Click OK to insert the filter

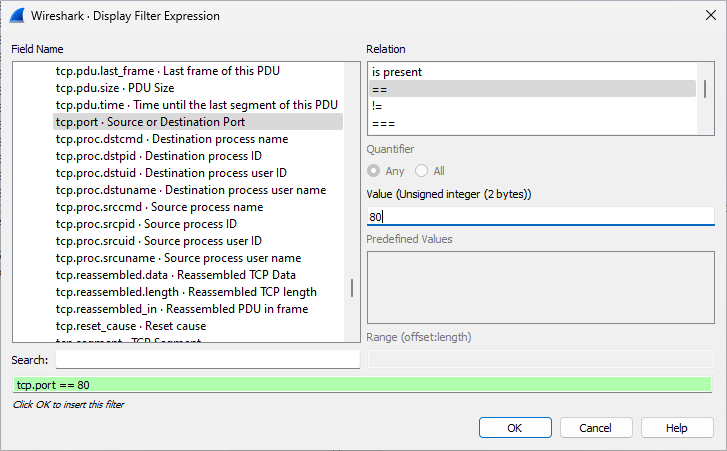515,427
